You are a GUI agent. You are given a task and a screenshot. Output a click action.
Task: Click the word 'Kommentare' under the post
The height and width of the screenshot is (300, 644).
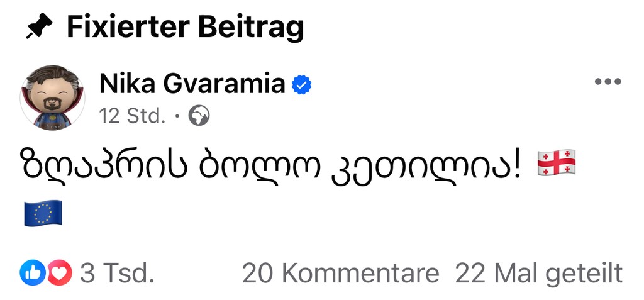pyautogui.click(x=360, y=273)
